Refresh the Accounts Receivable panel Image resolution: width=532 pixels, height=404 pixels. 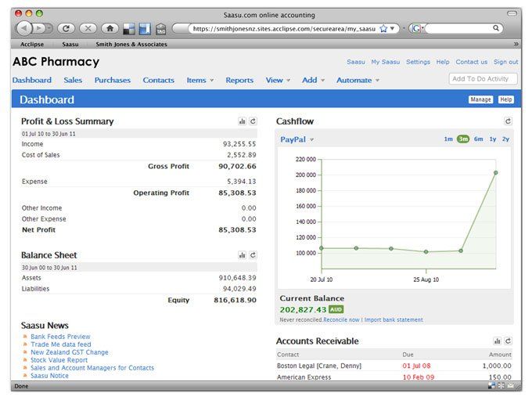click(508, 341)
